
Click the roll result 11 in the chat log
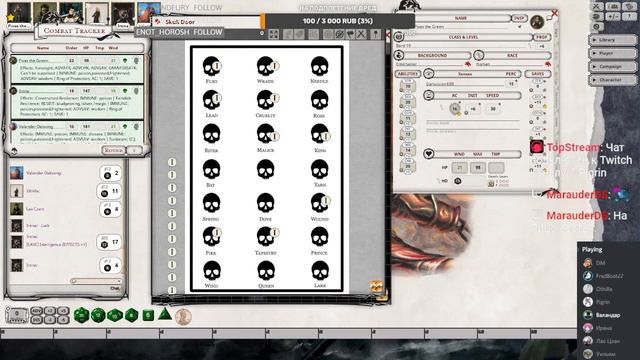pos(109,191)
